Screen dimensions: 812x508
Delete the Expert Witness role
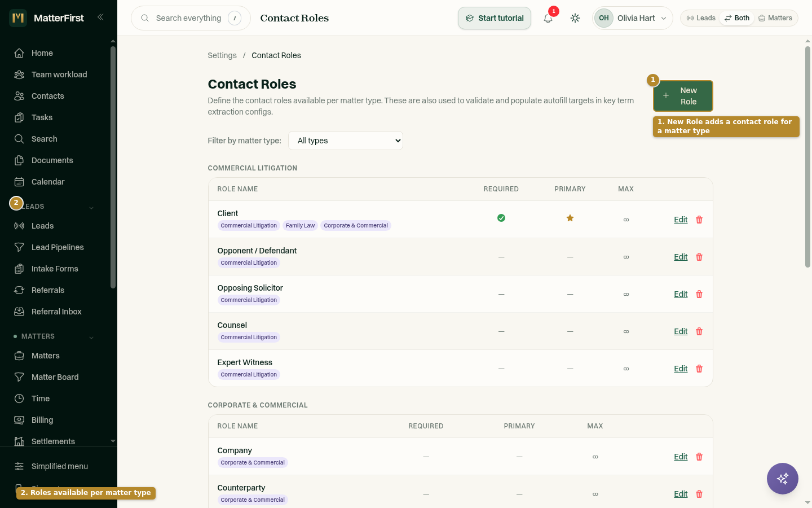click(x=699, y=369)
